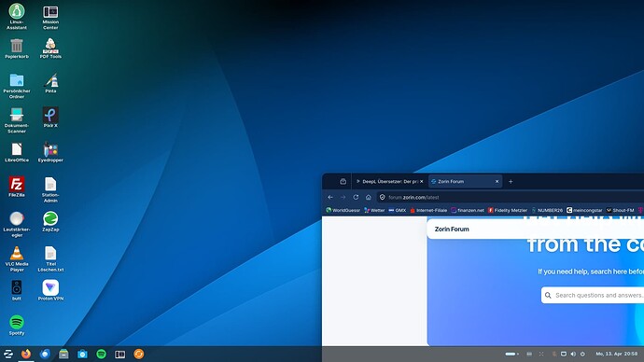644x362 pixels.
Task: Open the volume control in the tray
Action: pyautogui.click(x=573, y=354)
